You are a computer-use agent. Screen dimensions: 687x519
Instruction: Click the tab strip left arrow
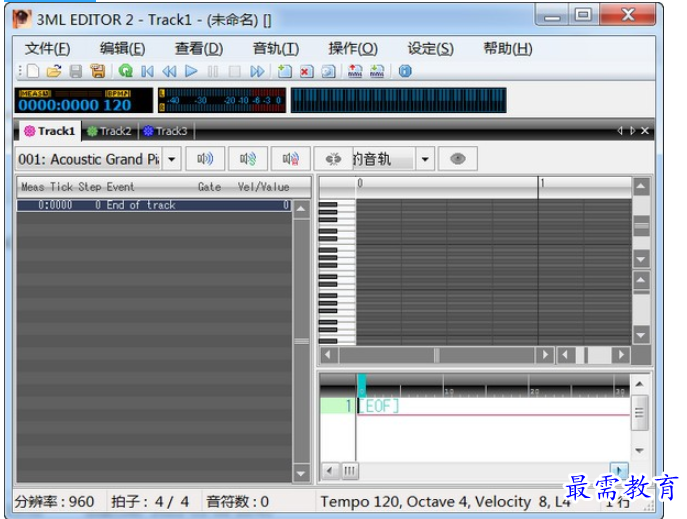click(620, 131)
